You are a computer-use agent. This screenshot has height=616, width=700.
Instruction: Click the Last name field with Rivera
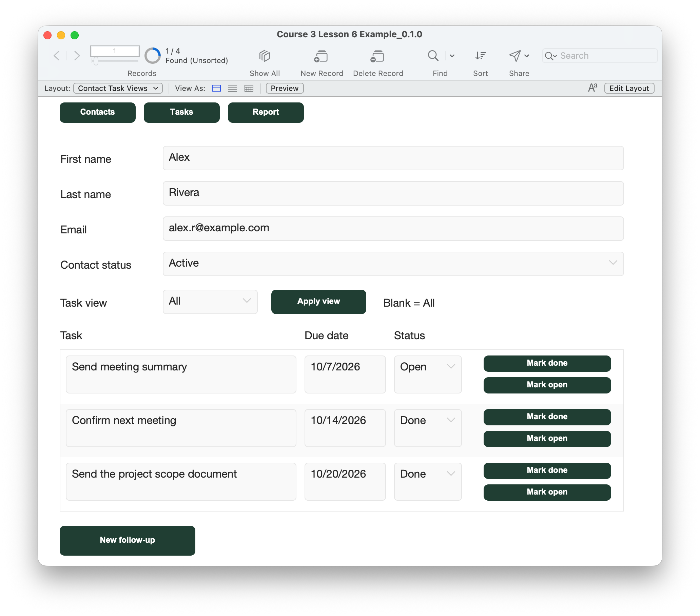(x=393, y=193)
